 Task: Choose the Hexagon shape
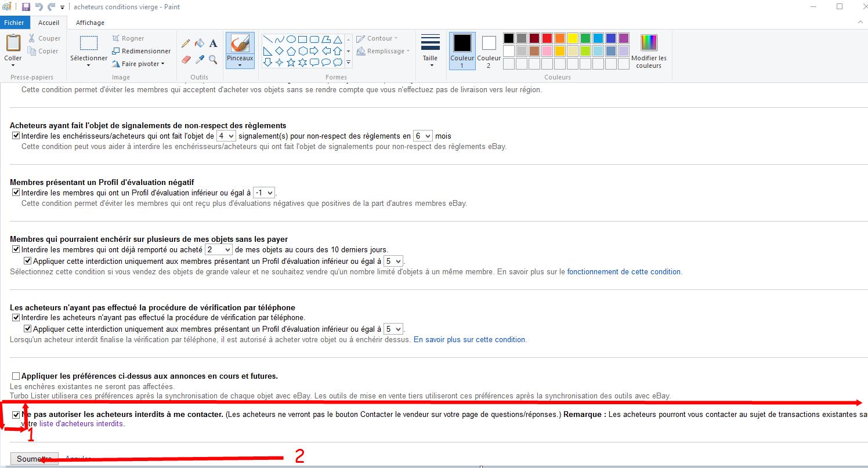click(x=303, y=51)
